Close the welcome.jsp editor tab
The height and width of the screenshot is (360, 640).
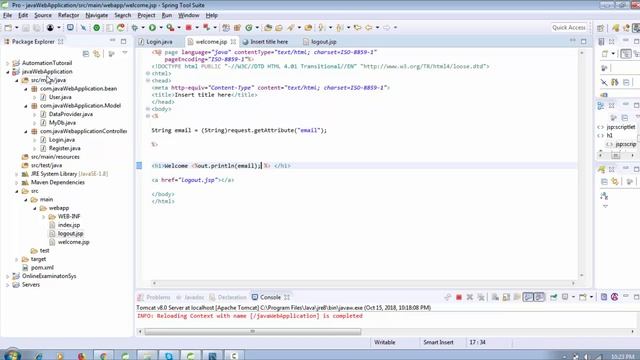[x=233, y=42]
